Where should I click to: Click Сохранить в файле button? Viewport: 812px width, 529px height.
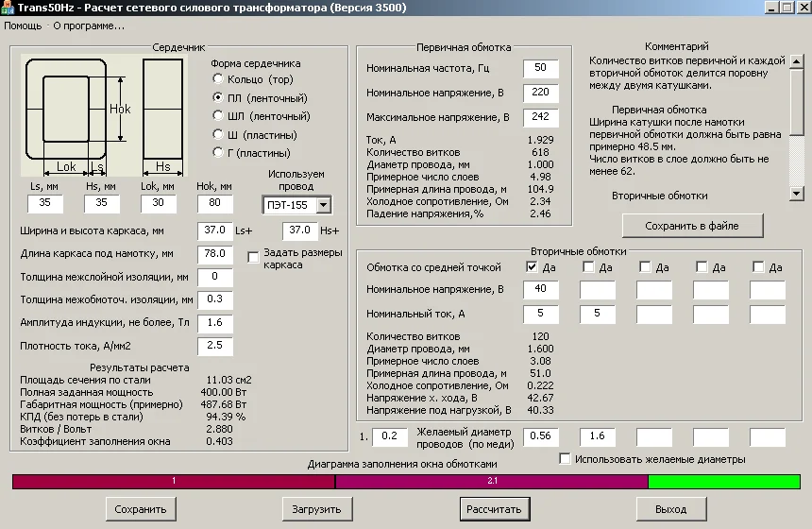pyautogui.click(x=692, y=226)
